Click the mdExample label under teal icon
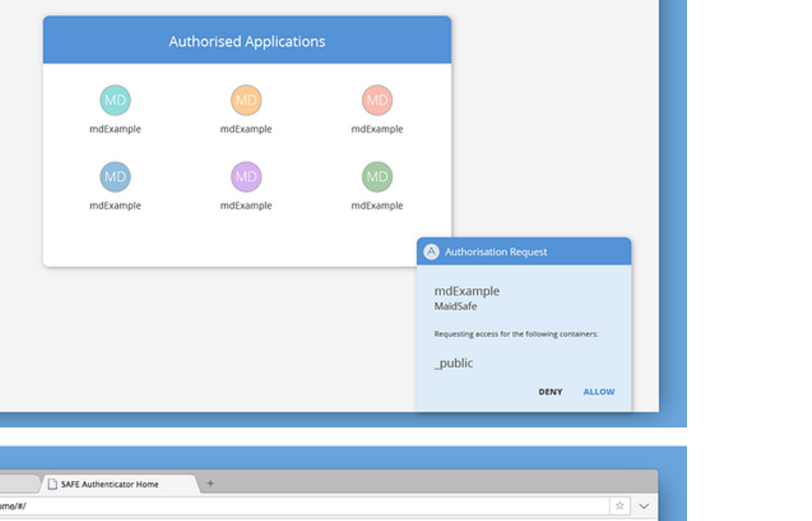Viewport: 812px width, 521px height. point(115,129)
